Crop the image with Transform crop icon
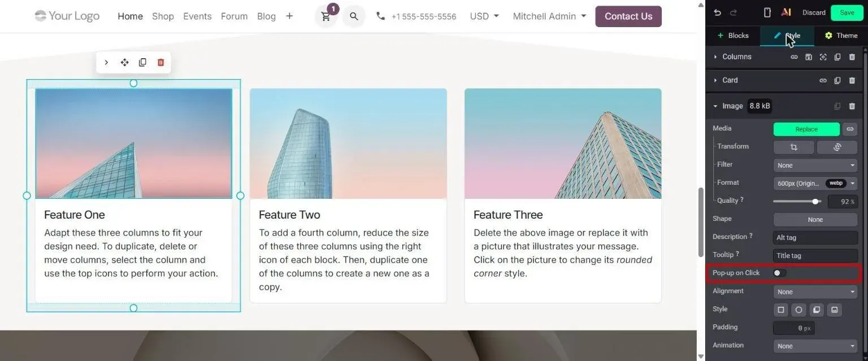The height and width of the screenshot is (361, 868). point(793,147)
